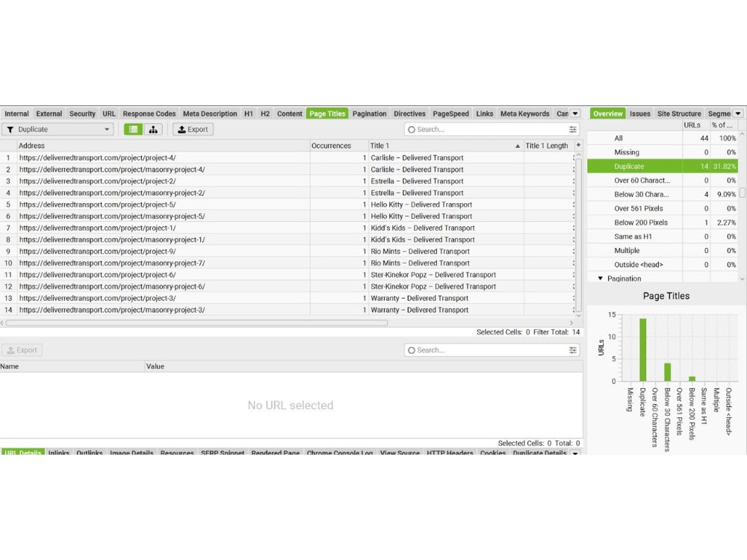The image size is (747, 560).
Task: Select the Page Titles tab
Action: click(327, 113)
